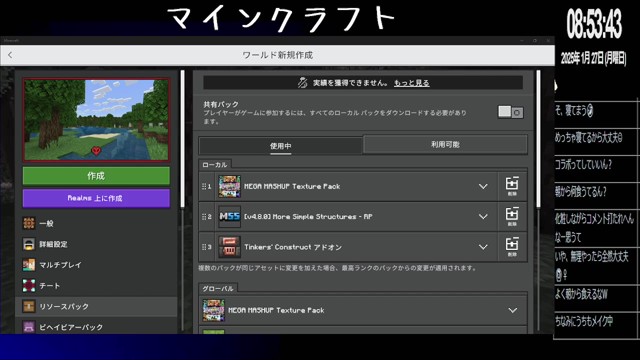640x360 pixels.
Task: Remove the Tinkers' Construct addon pack
Action: [x=512, y=247]
